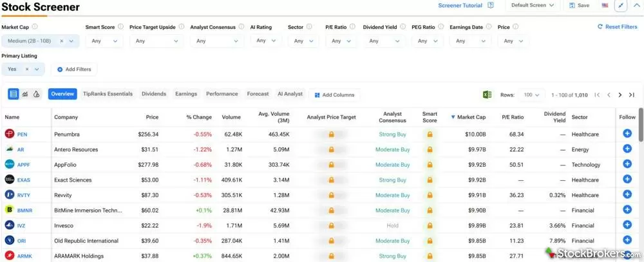Click Add Columns button
This screenshot has height=262, width=644.
click(334, 95)
